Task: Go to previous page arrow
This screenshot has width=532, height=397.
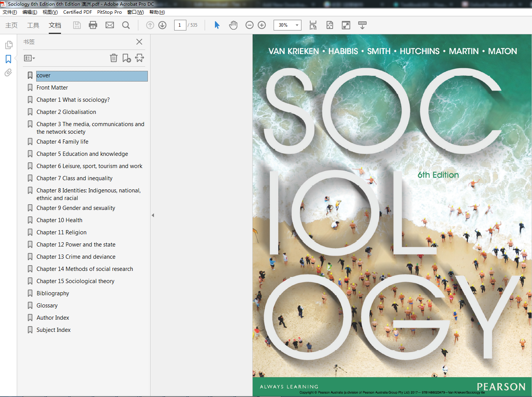Action: point(150,25)
